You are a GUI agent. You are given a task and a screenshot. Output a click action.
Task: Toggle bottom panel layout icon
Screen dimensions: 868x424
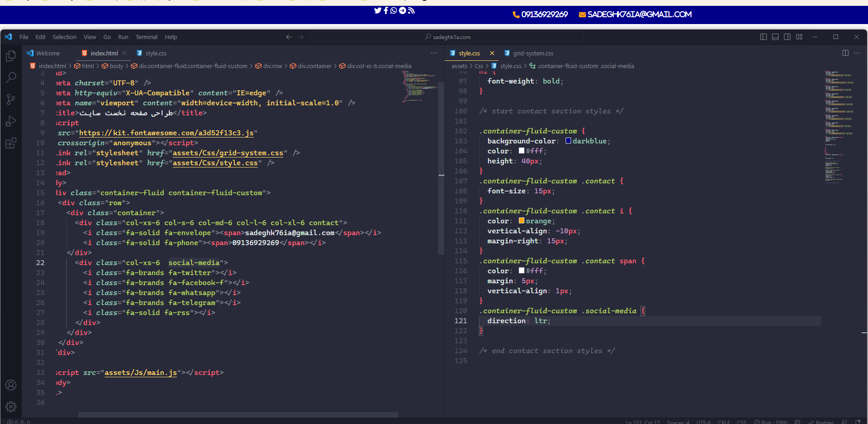(x=775, y=37)
